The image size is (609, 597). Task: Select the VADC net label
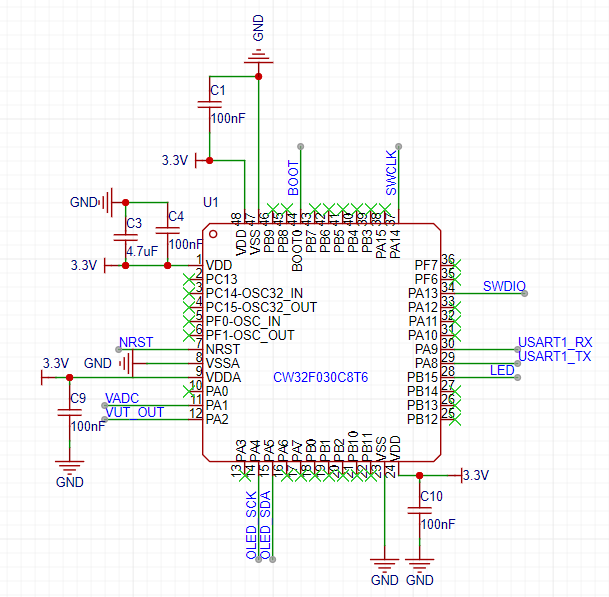click(122, 398)
